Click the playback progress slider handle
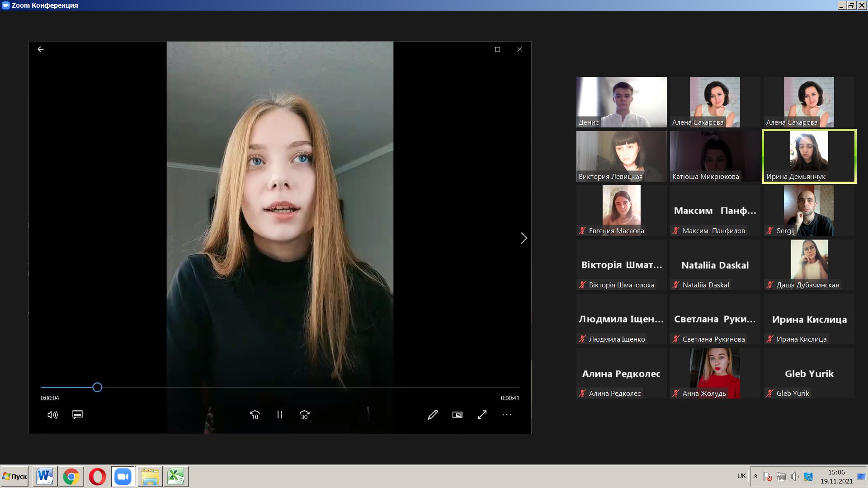The image size is (868, 488). click(x=97, y=387)
